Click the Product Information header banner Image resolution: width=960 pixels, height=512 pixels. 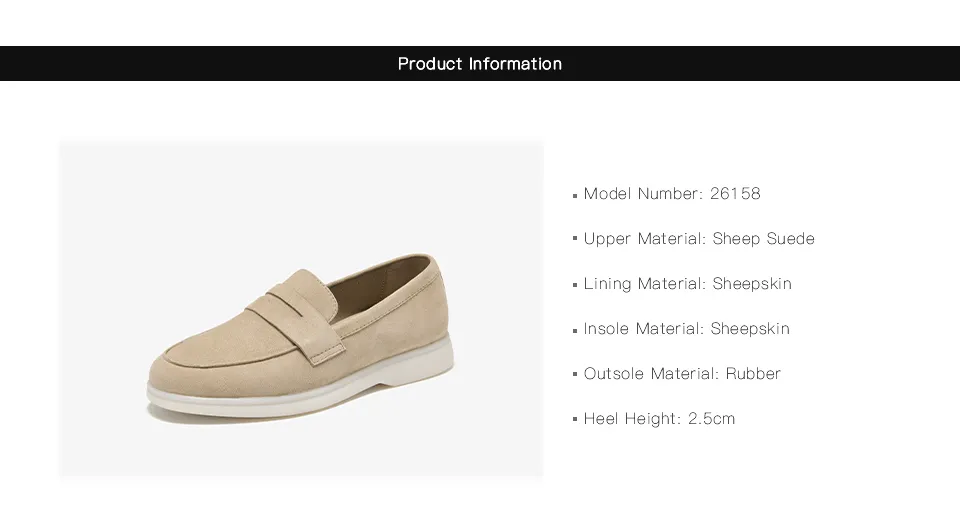tap(480, 63)
